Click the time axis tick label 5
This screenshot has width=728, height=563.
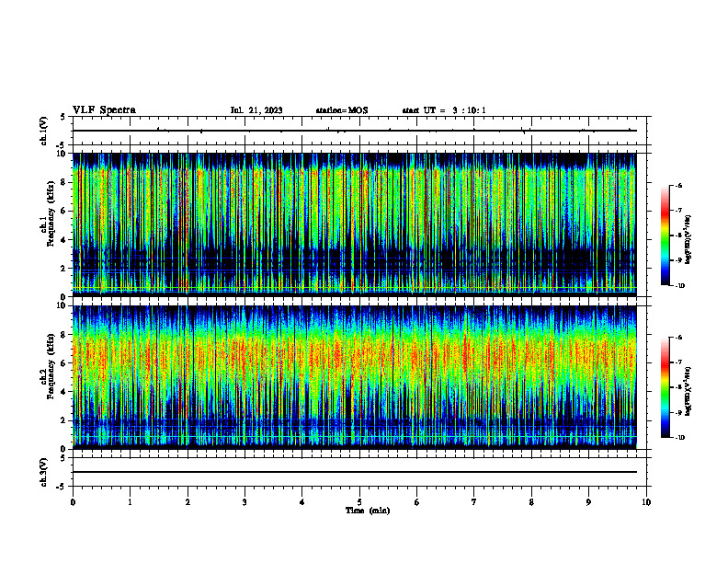point(359,502)
